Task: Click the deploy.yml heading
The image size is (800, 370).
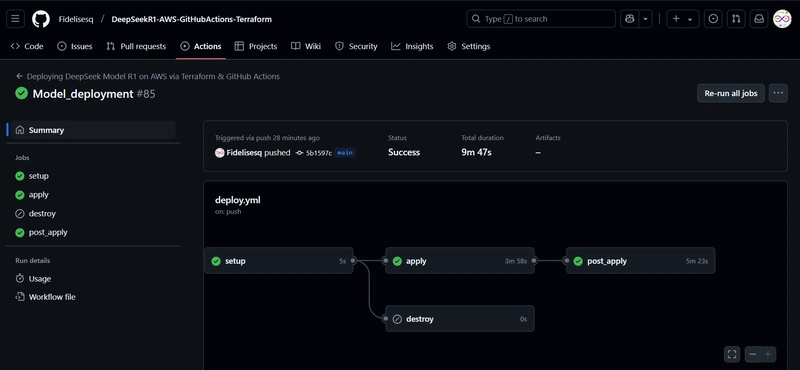Action: click(238, 200)
